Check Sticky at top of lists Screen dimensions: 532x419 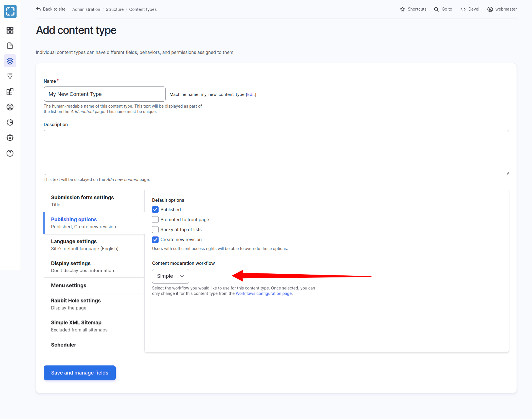point(155,229)
